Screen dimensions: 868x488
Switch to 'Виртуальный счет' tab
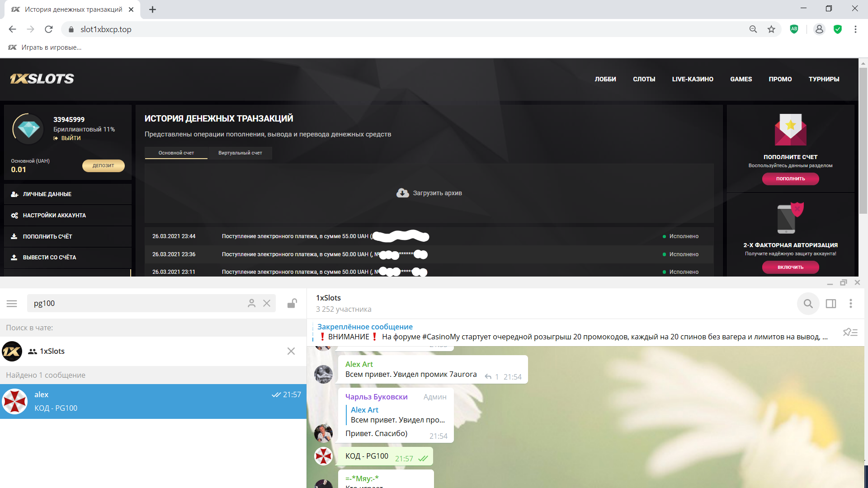pyautogui.click(x=240, y=153)
